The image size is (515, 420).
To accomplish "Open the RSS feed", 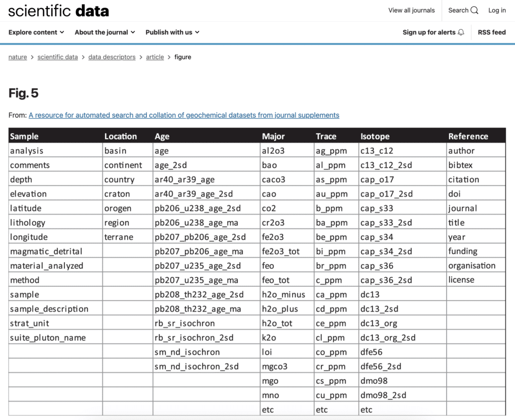I will (x=491, y=32).
